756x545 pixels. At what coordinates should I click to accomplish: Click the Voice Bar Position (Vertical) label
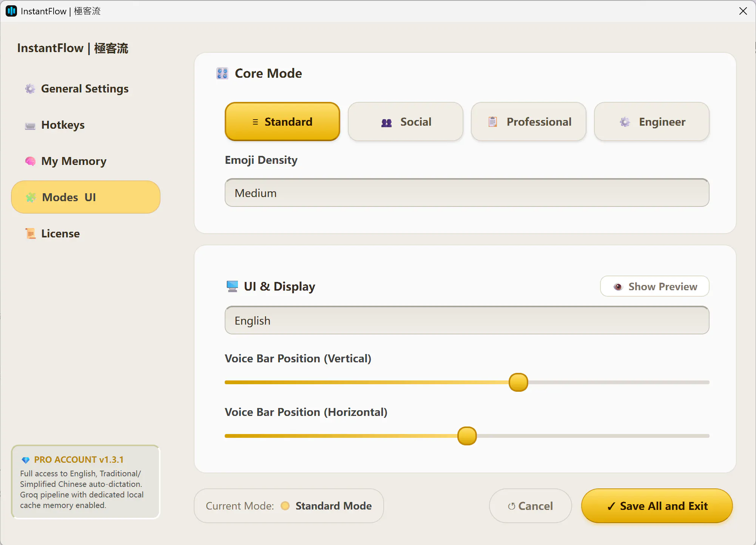click(x=298, y=359)
